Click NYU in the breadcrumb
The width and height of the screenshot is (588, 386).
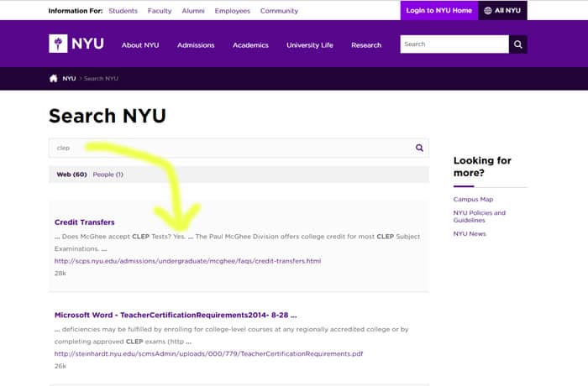point(69,78)
